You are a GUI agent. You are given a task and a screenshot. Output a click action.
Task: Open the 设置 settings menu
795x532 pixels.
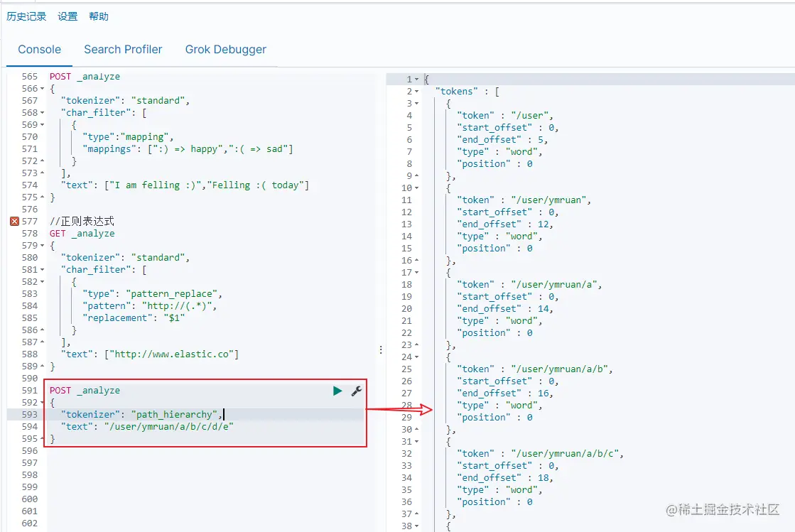coord(67,16)
